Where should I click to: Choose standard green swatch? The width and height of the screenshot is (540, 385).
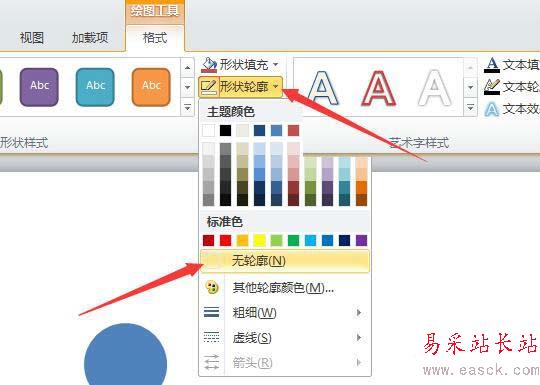click(x=293, y=240)
